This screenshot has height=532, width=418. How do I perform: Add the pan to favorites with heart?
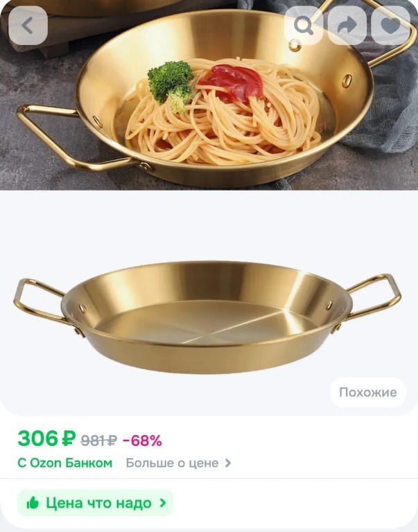coord(390,26)
